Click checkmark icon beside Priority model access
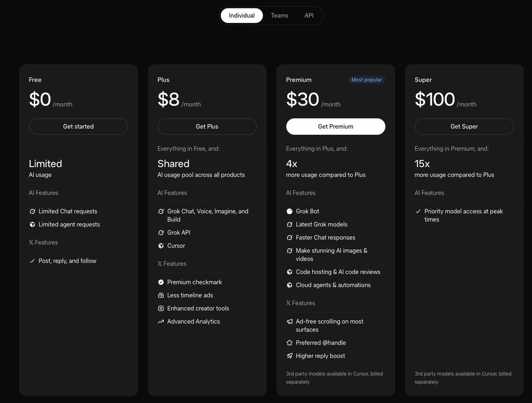Screen dimensions: 532x403 coord(418,211)
